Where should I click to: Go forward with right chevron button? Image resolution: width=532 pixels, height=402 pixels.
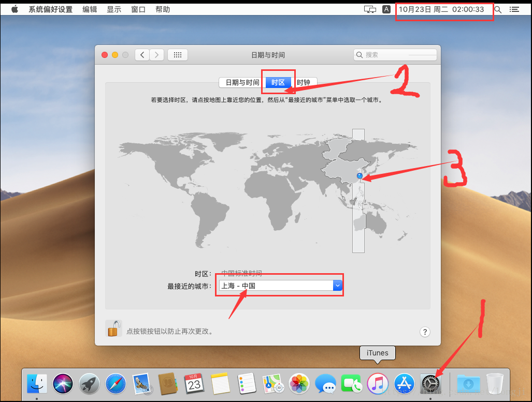coord(157,55)
